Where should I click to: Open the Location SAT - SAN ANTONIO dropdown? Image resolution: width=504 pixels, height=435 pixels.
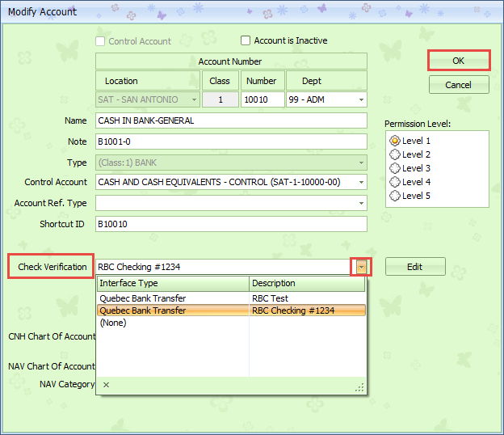pyautogui.click(x=194, y=99)
